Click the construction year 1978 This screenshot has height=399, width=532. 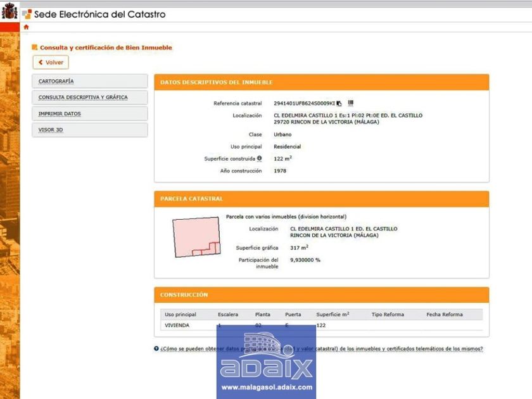click(280, 170)
